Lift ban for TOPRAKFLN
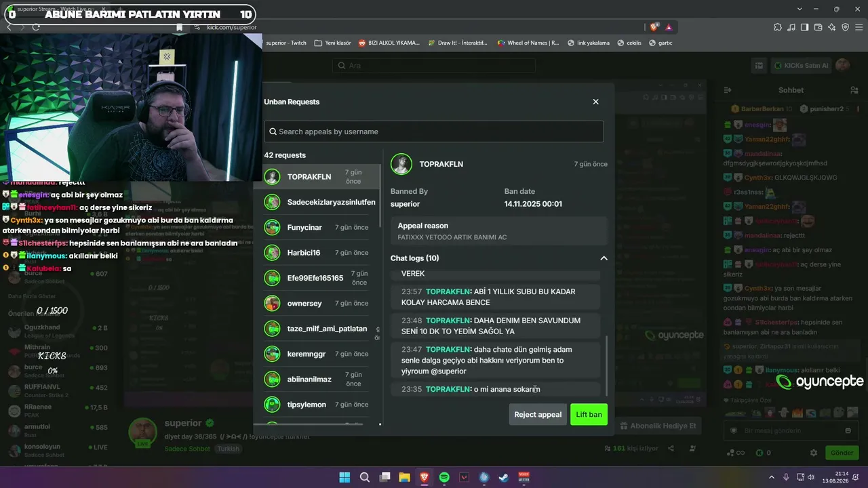The width and height of the screenshot is (868, 488). [589, 415]
